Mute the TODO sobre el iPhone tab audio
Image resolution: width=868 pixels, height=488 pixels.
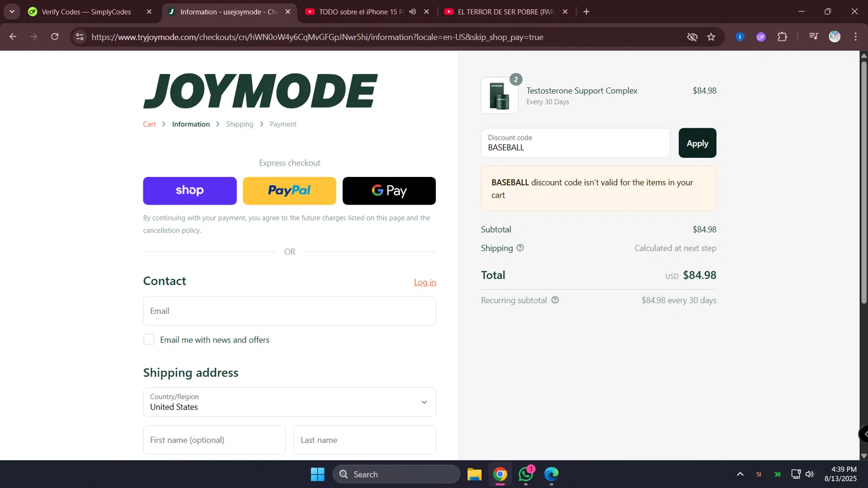413,12
